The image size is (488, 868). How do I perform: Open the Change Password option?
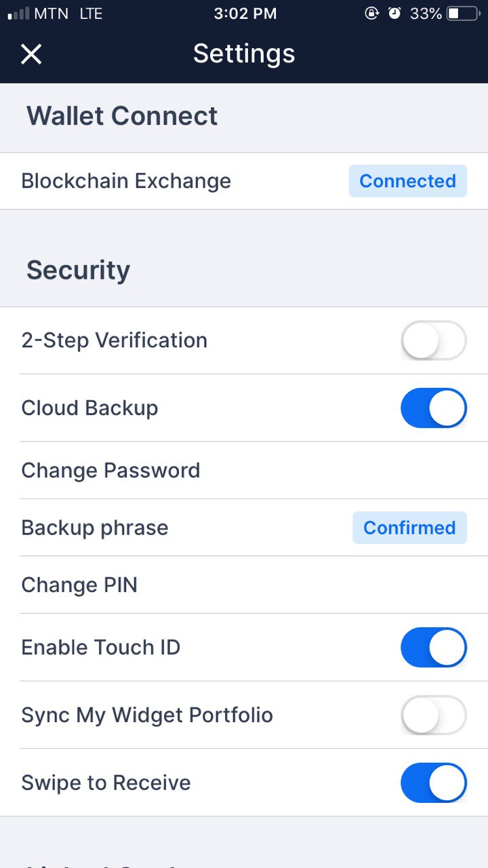tap(110, 471)
